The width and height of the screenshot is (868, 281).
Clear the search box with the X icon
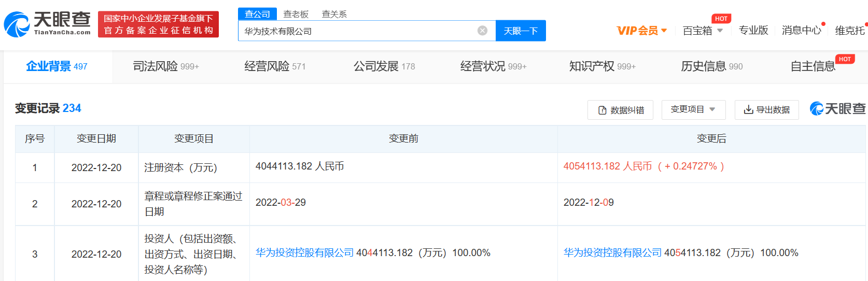pyautogui.click(x=482, y=31)
